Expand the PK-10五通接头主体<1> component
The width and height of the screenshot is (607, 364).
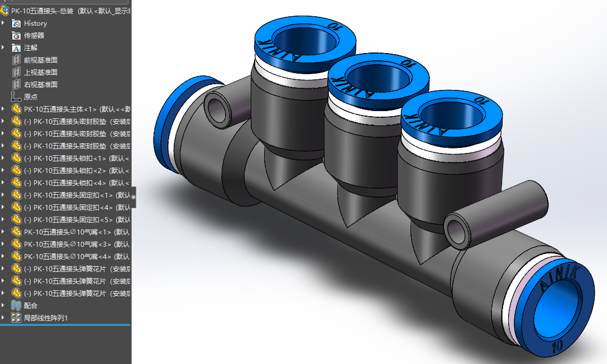tap(3, 109)
